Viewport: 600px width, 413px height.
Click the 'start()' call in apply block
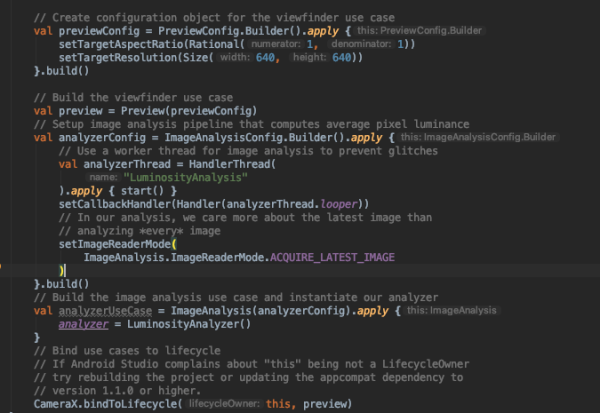[142, 191]
